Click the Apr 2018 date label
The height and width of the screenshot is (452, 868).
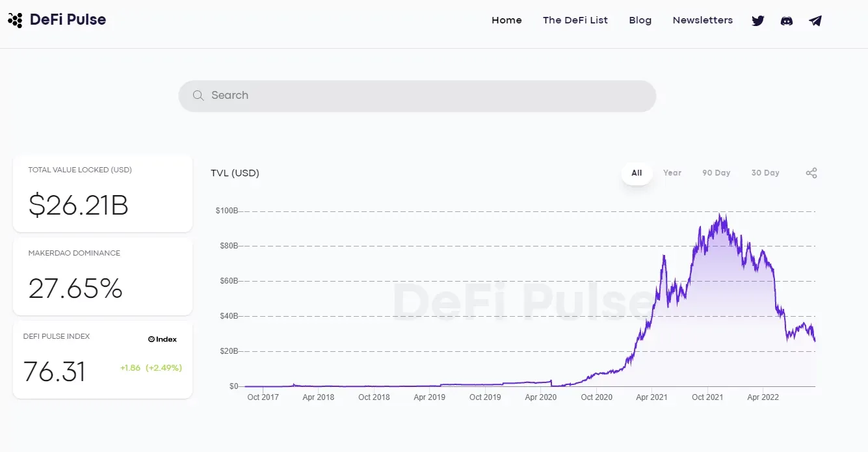(x=319, y=397)
